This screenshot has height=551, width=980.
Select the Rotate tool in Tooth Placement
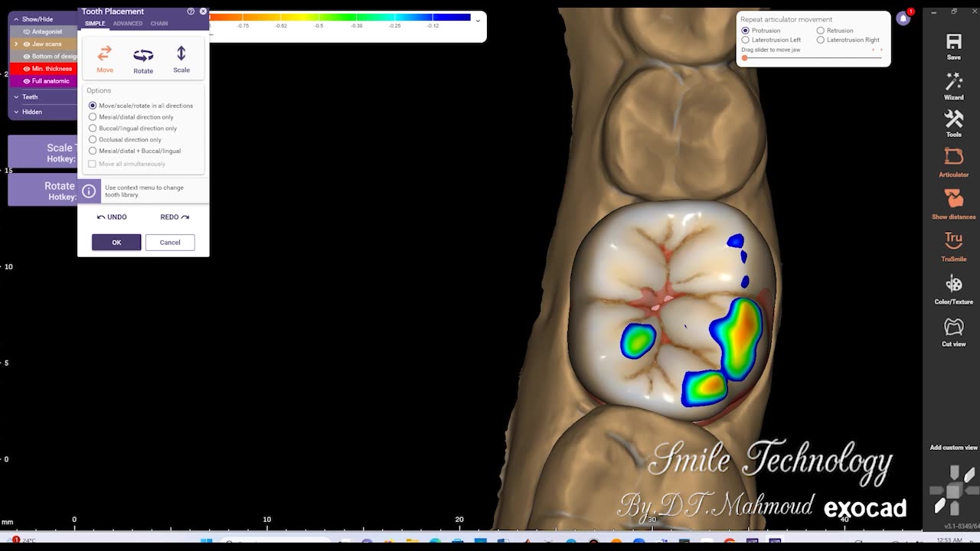143,60
